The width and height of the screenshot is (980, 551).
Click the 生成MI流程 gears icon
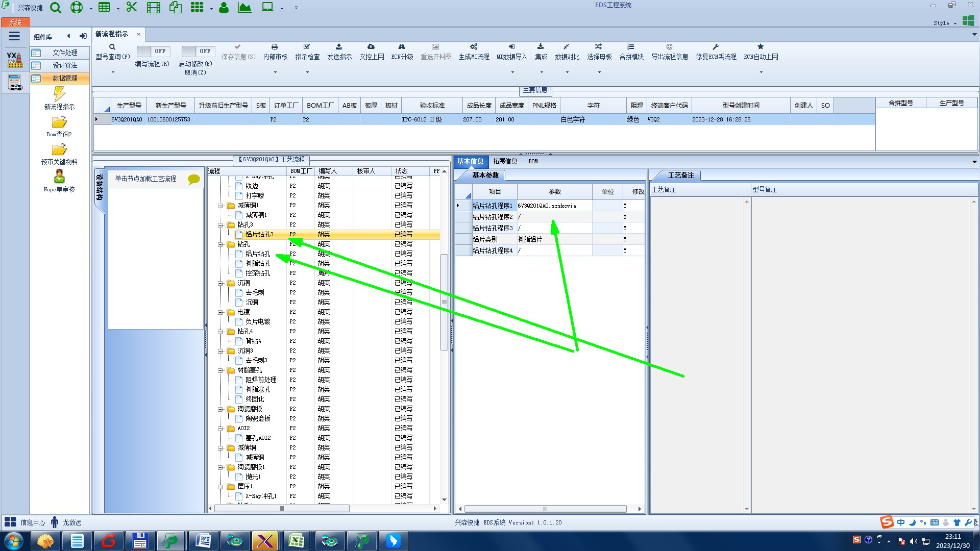(474, 47)
